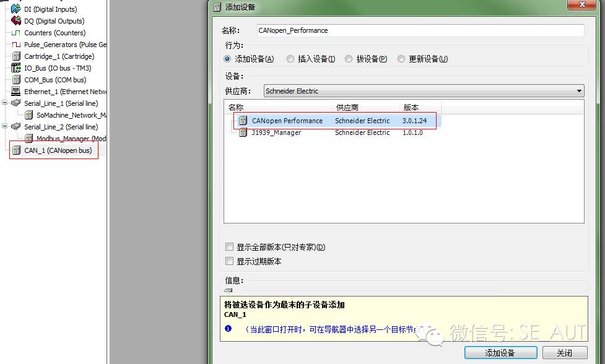Click Schneider Electric vendor cell for J1939_Manager
The width and height of the screenshot is (605, 364).
(x=362, y=132)
